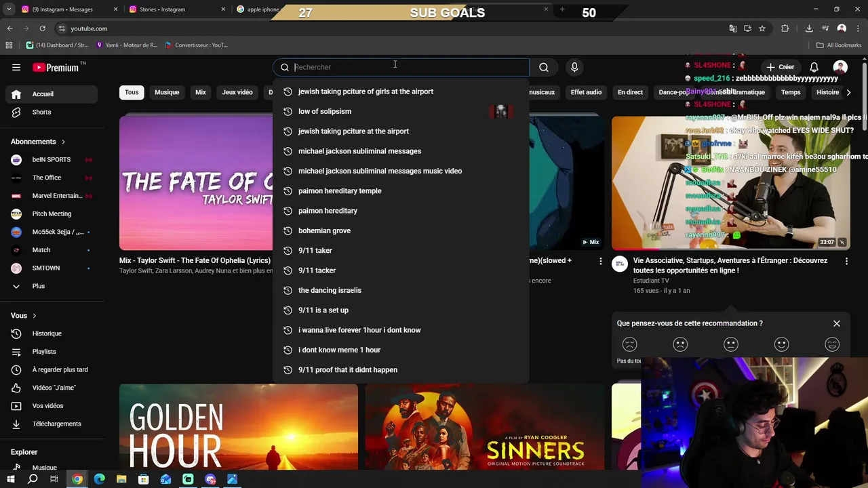Open À regarder plus tard
Screen dimensions: 868x488
click(x=52, y=370)
